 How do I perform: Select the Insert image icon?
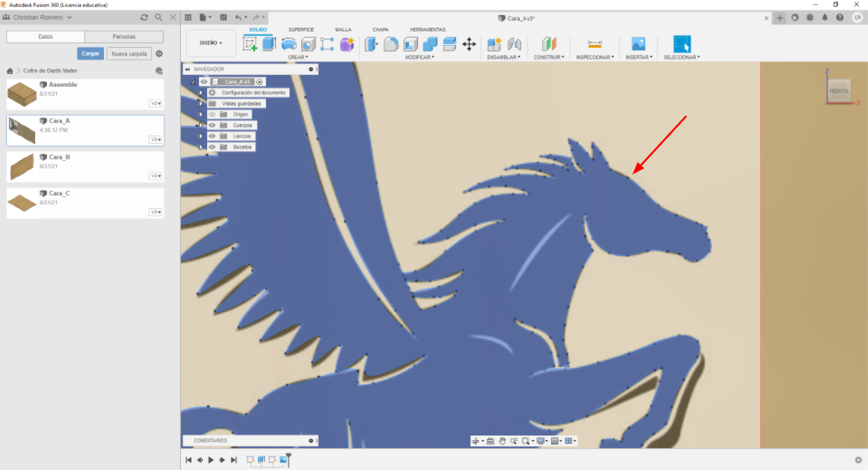point(638,44)
